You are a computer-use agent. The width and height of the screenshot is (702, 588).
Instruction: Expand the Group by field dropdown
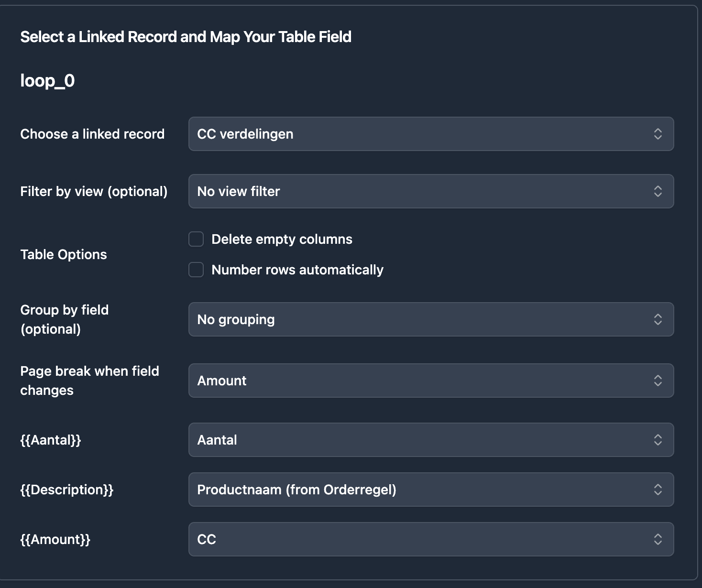click(x=430, y=319)
